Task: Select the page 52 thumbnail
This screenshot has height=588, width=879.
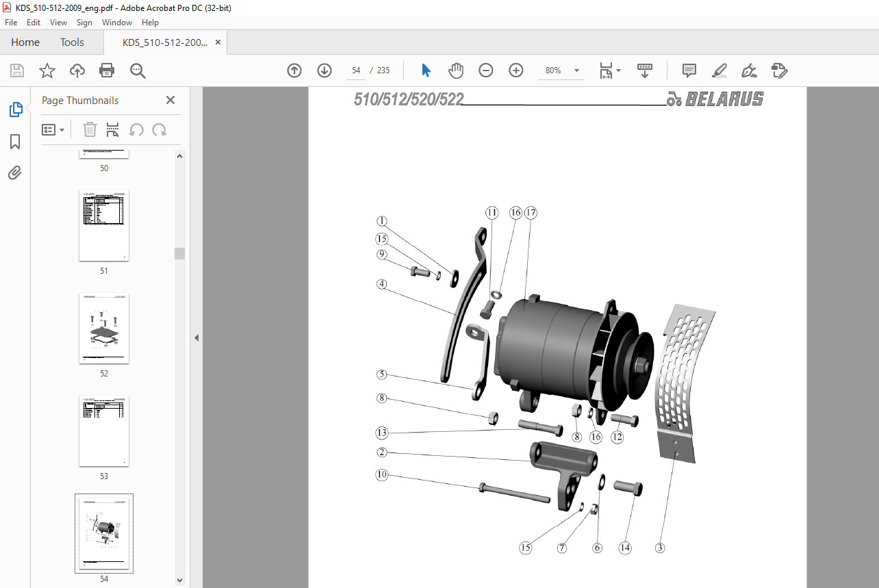Action: tap(104, 329)
